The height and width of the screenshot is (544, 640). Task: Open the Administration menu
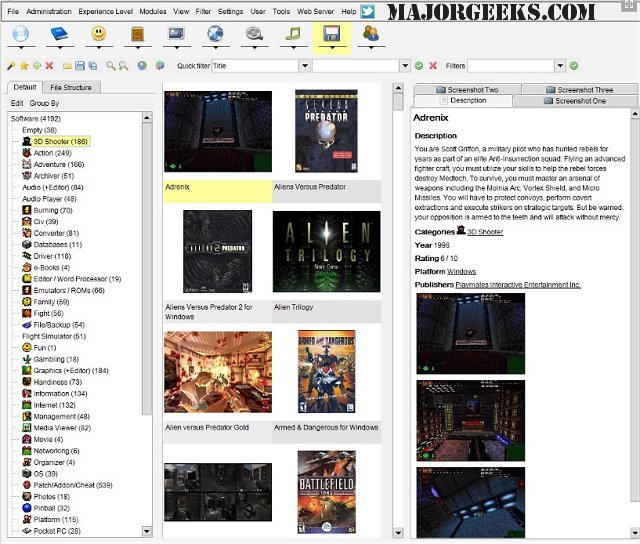point(49,11)
